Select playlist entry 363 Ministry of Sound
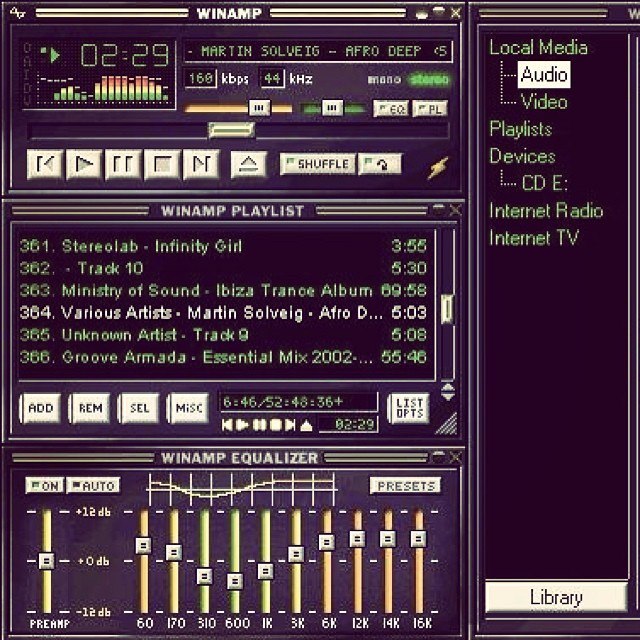 [223, 291]
